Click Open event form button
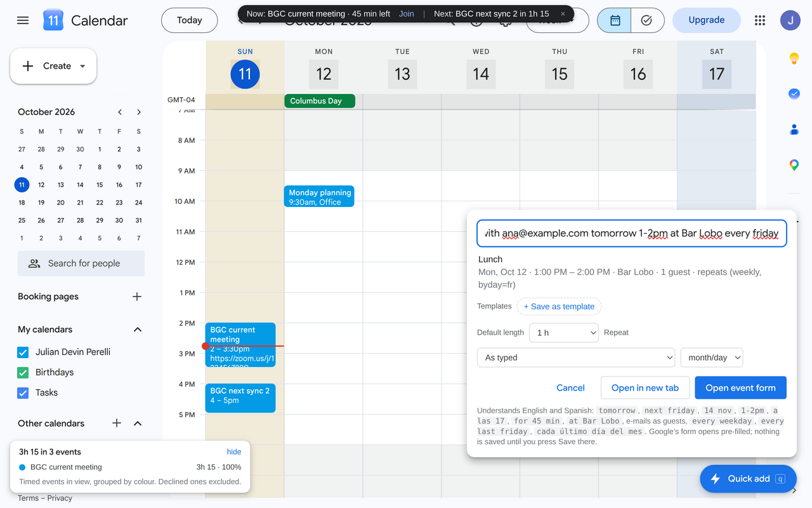 tap(740, 388)
